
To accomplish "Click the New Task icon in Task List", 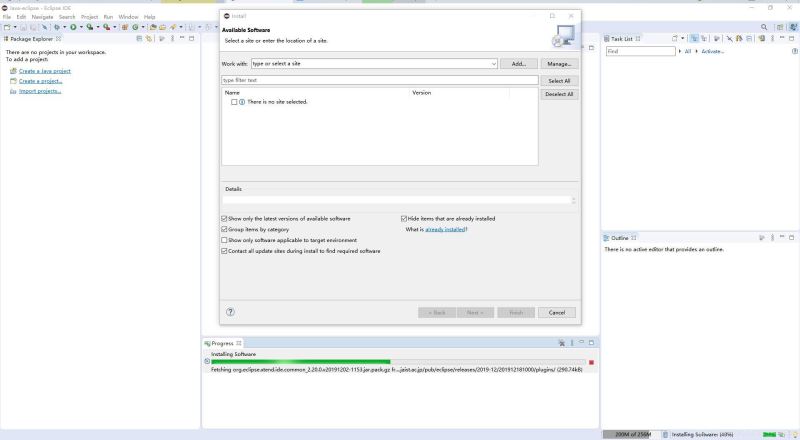I will [674, 38].
